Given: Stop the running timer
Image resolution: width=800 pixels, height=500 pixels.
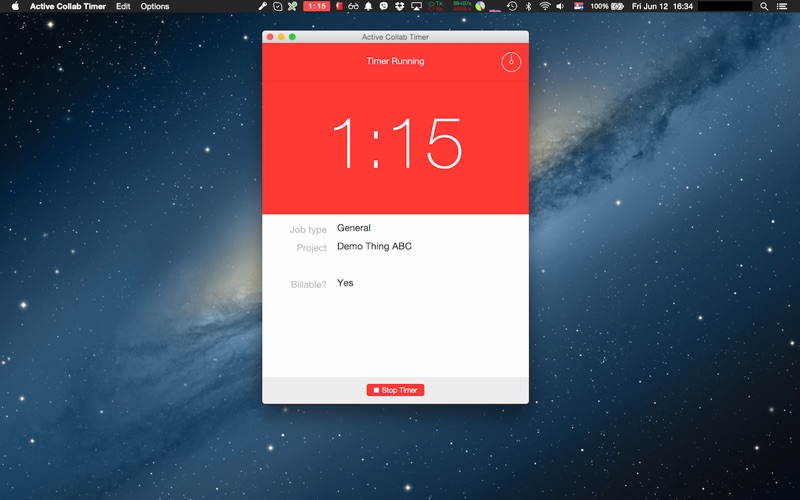Looking at the screenshot, I should [395, 390].
